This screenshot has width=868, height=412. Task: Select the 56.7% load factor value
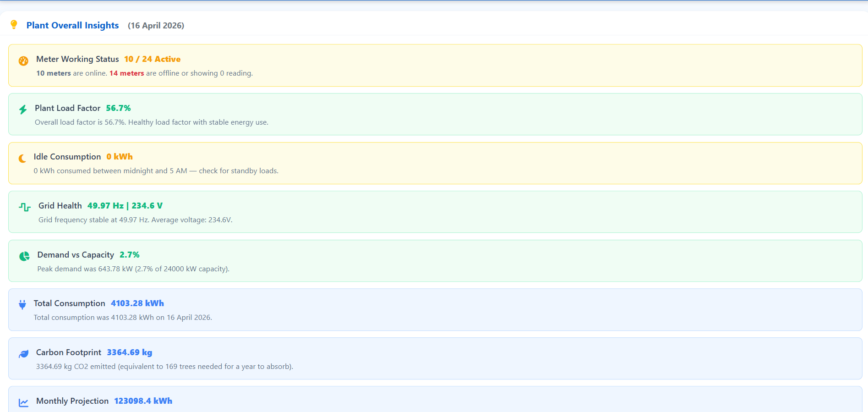(x=118, y=108)
